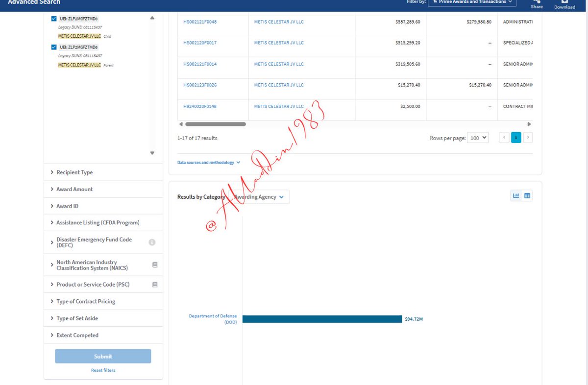
Task: Uncheck METIS CELESTAR JV LLC Child recipient
Action: (54, 19)
